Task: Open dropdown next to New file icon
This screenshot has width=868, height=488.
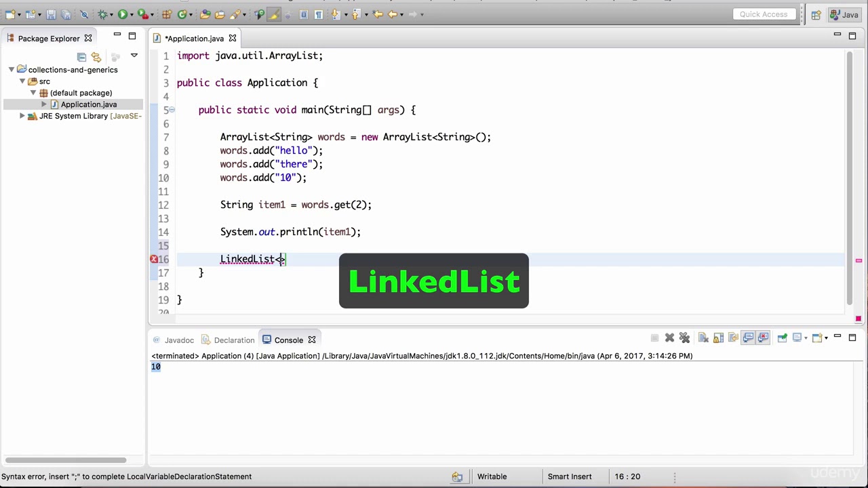Action: pos(19,14)
